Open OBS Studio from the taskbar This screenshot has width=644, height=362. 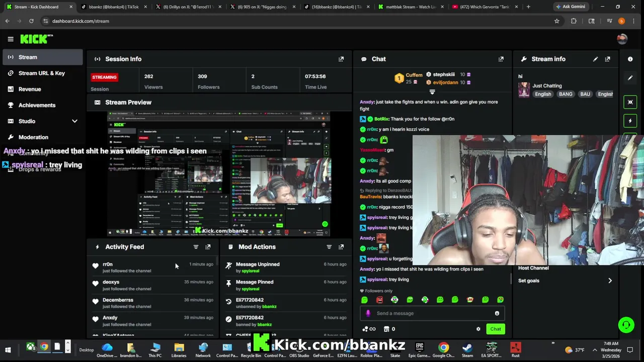299,350
